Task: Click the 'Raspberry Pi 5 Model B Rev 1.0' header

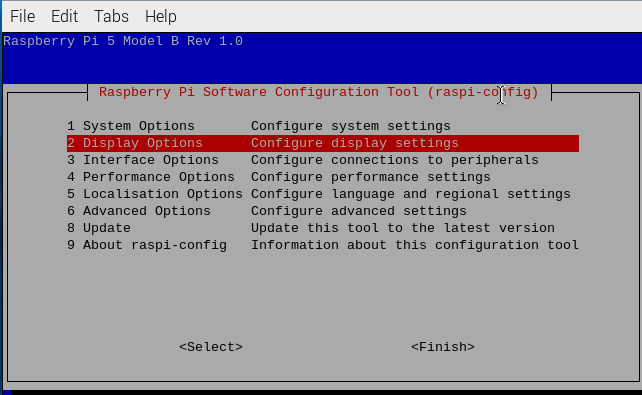Action: tap(123, 41)
